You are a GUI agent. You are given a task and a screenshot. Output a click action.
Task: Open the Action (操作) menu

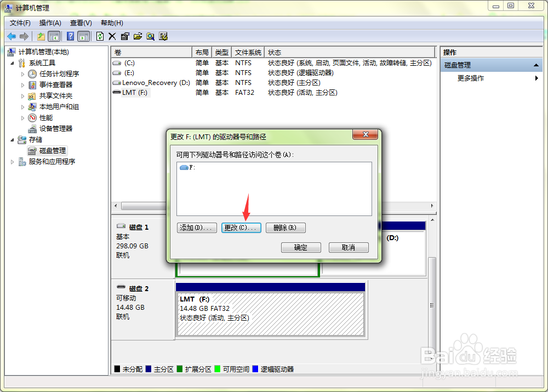[x=50, y=23]
